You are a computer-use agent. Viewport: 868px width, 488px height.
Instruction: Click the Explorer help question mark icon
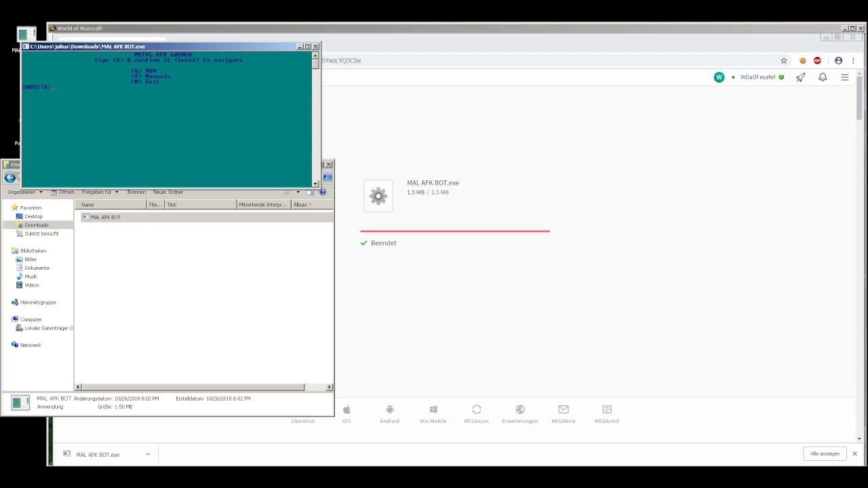[x=323, y=192]
